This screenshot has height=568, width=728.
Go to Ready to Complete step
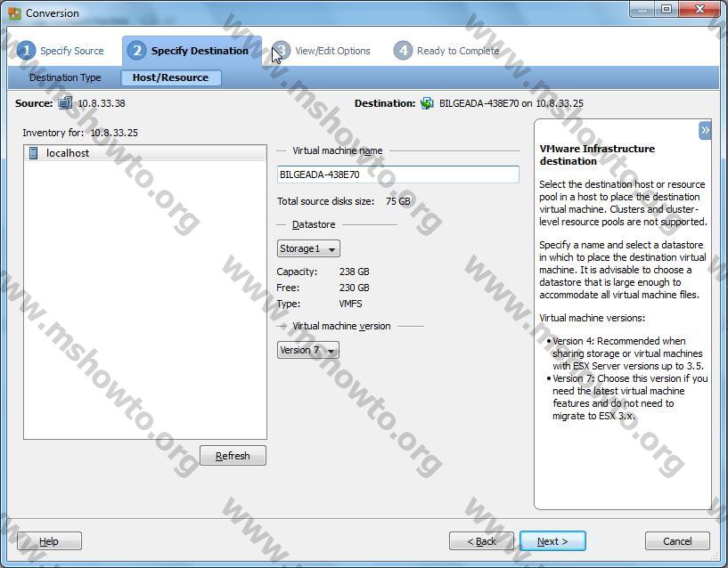[x=458, y=51]
